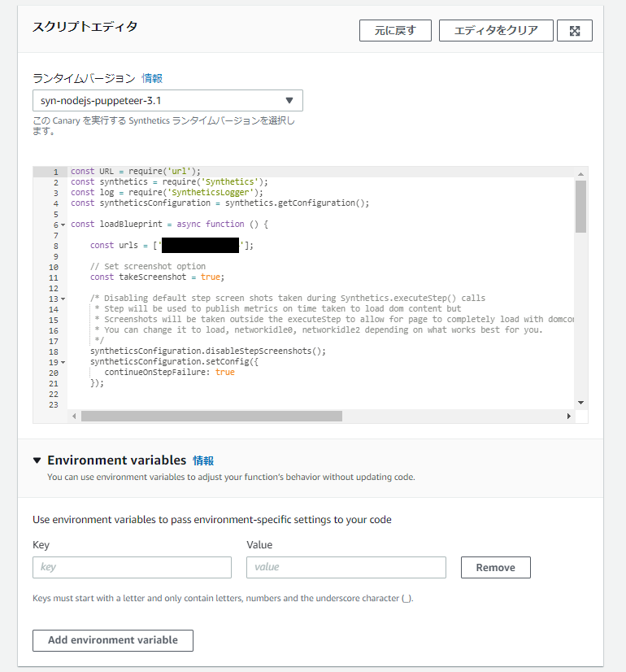The image size is (626, 672).
Task: Click the editor vertical scrollbar thumb
Action: point(580,207)
